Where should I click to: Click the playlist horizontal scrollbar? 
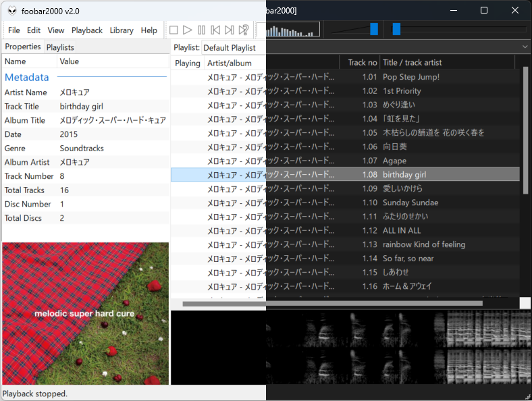coord(332,304)
